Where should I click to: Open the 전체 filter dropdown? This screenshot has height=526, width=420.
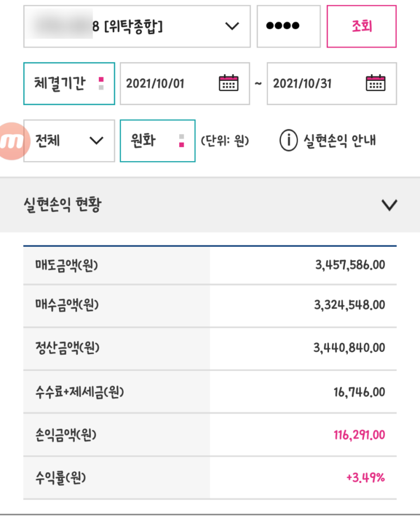click(69, 141)
